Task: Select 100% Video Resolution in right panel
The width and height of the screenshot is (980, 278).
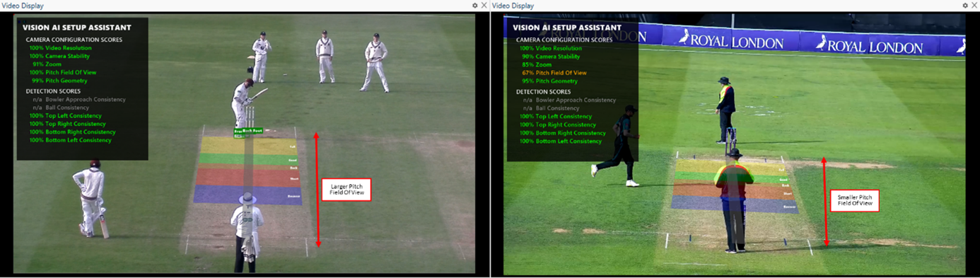Action: pyautogui.click(x=551, y=48)
